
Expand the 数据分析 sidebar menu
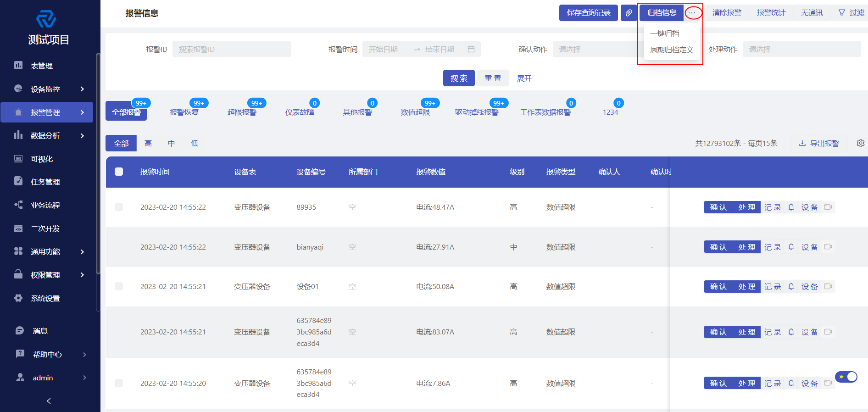[x=47, y=135]
